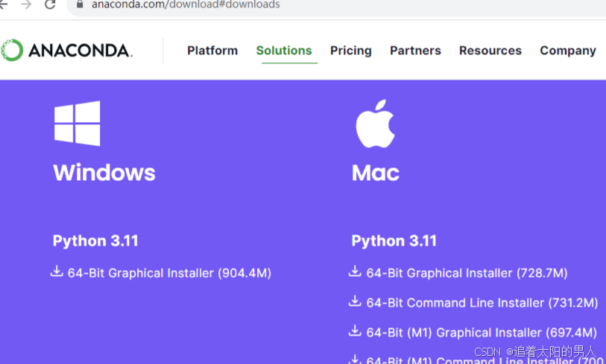This screenshot has width=606, height=364.
Task: Click the lock icon in address bar
Action: click(80, 4)
